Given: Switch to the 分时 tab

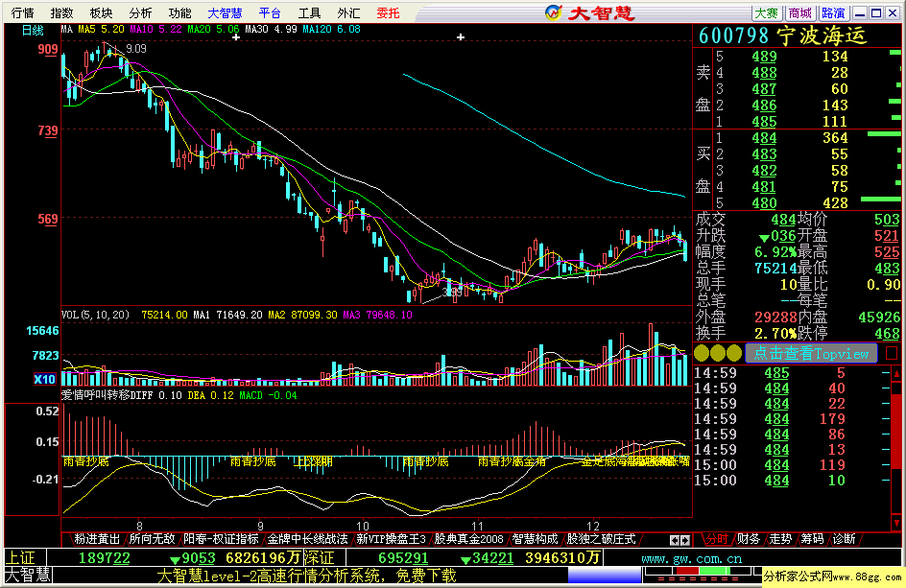Looking at the screenshot, I should tap(717, 539).
